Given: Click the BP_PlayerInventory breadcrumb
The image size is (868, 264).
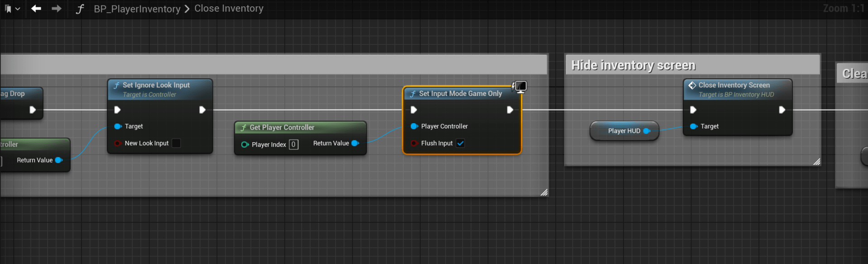Looking at the screenshot, I should tap(137, 9).
